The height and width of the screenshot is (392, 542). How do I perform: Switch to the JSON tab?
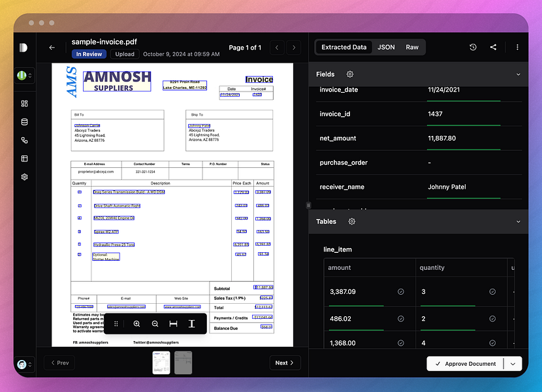(x=386, y=47)
